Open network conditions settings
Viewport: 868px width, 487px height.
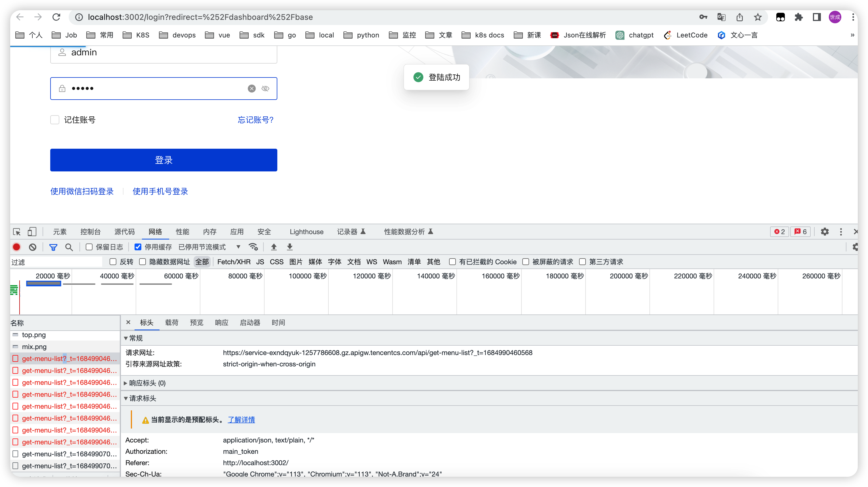tap(253, 247)
